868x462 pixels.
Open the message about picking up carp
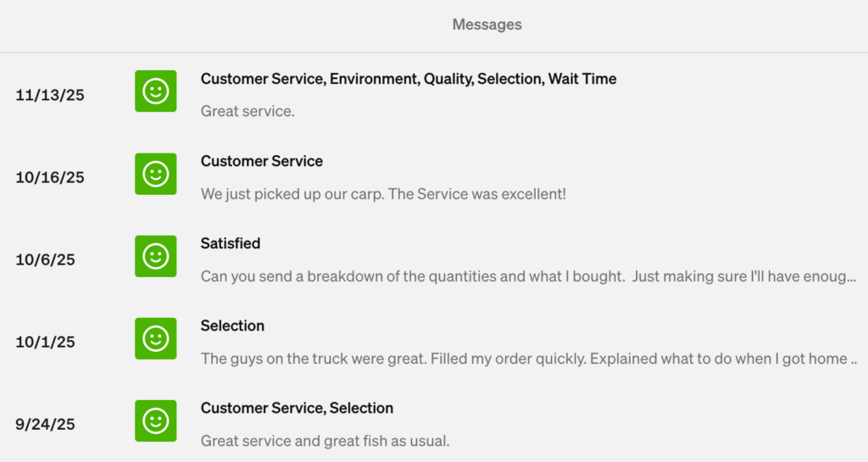coord(382,194)
